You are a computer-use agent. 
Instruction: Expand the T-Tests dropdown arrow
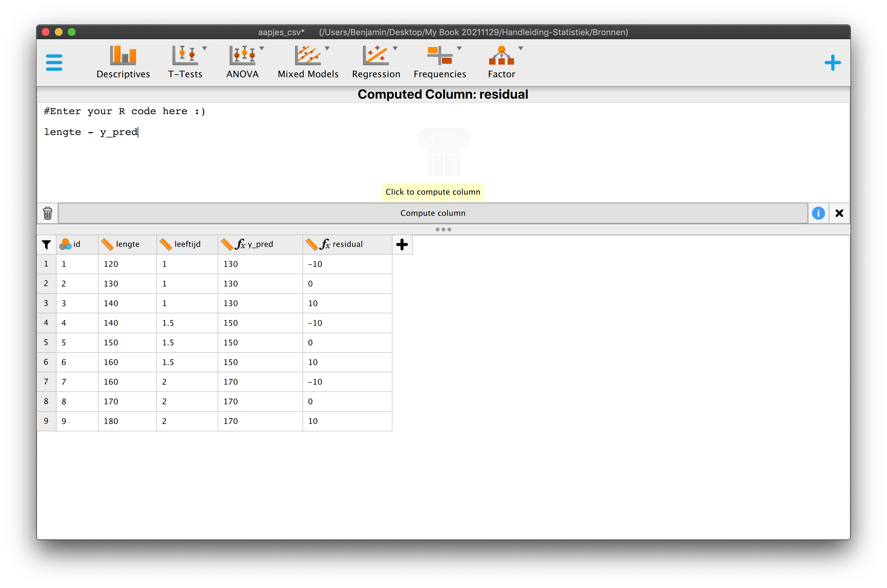click(x=204, y=48)
